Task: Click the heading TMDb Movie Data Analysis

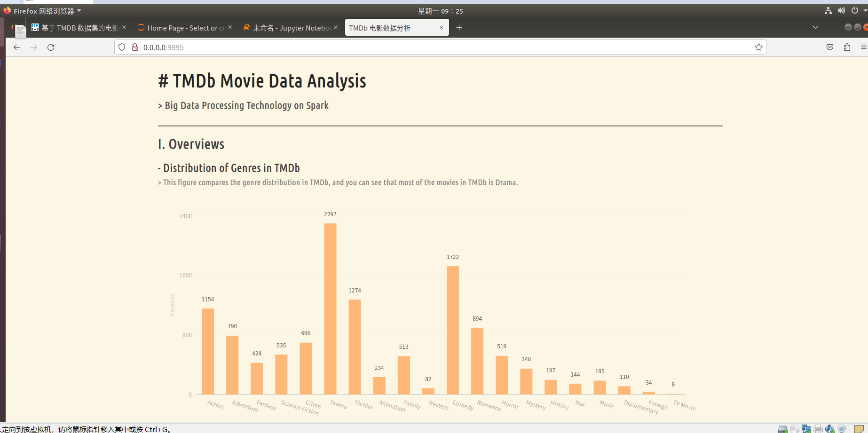Action: pos(262,81)
